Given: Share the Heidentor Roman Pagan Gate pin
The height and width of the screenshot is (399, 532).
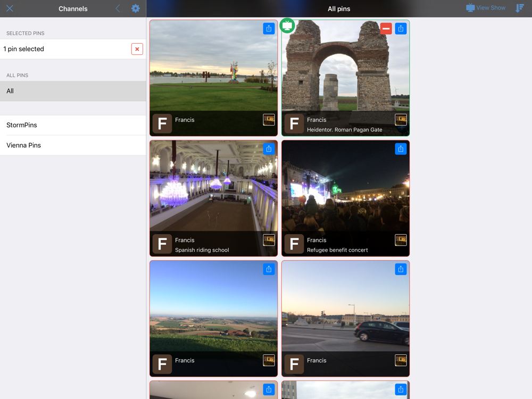Looking at the screenshot, I should click(401, 29).
